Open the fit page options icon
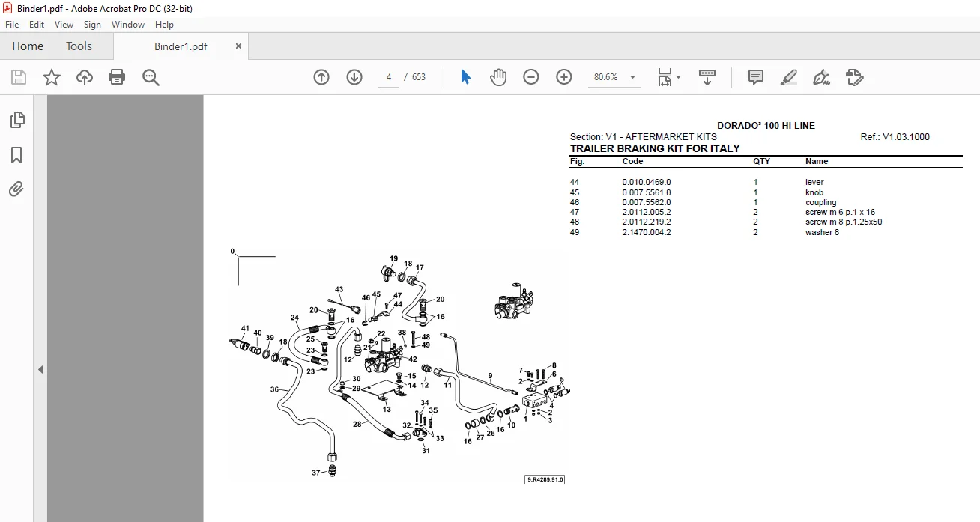The image size is (980, 522). (665, 77)
